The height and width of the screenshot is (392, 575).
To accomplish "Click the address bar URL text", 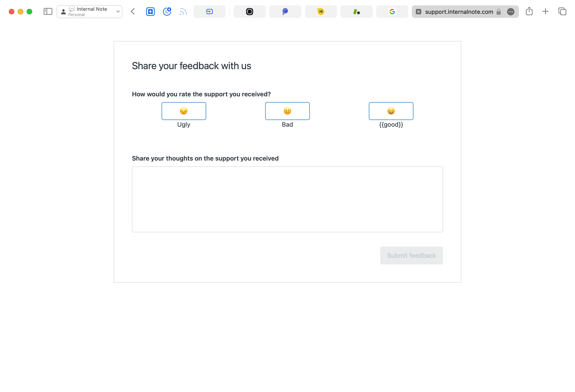I will click(459, 12).
